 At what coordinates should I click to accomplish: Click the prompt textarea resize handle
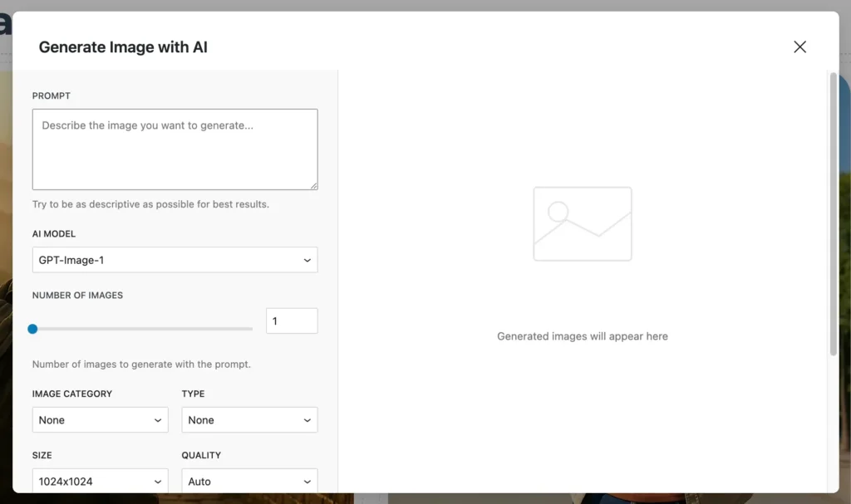pos(313,186)
